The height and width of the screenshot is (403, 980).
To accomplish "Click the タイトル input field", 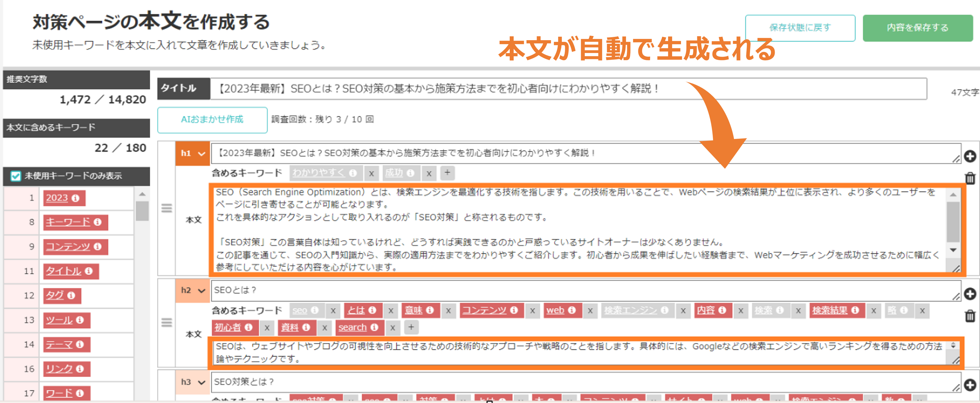I will (567, 89).
